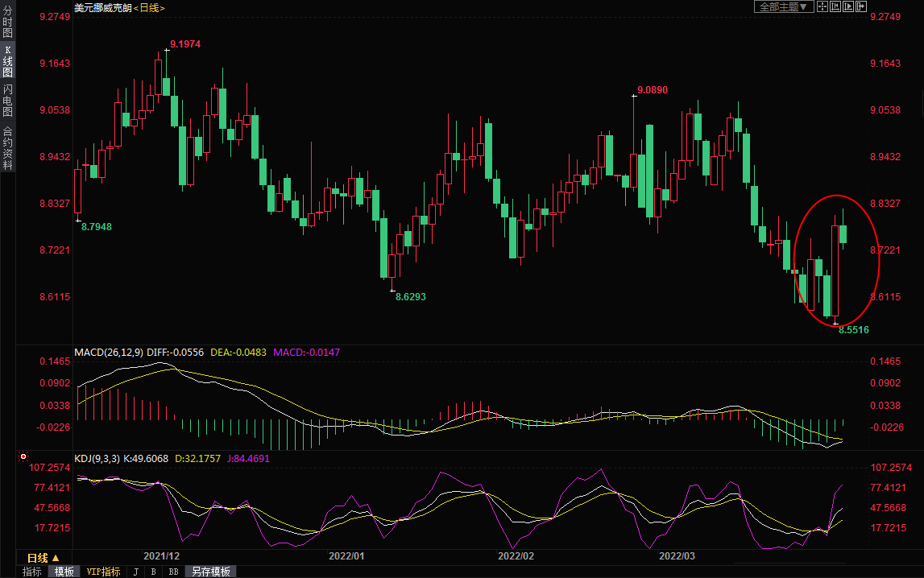Open the 合约资料 contract info tab
The height and width of the screenshot is (578, 924).
click(7, 148)
